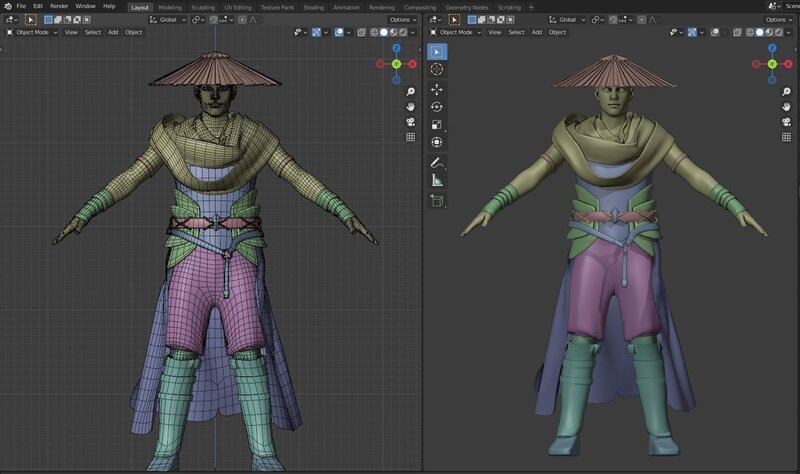Select the Move tool
The width and height of the screenshot is (800, 474).
click(x=437, y=89)
